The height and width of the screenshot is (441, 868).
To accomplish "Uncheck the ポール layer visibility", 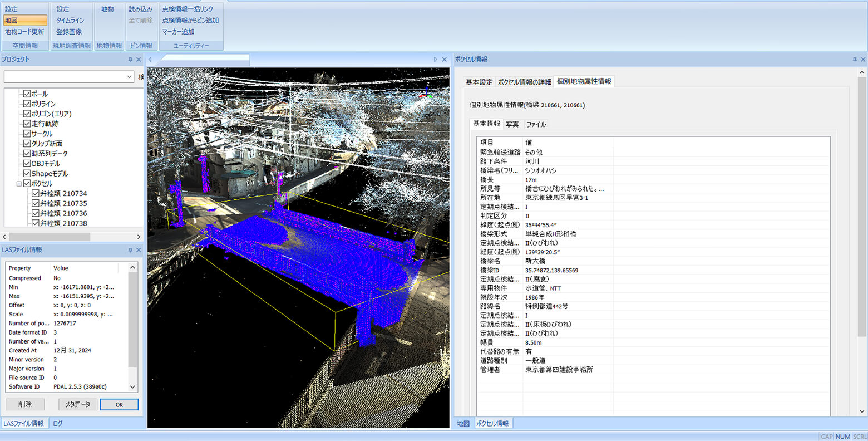I will click(26, 94).
